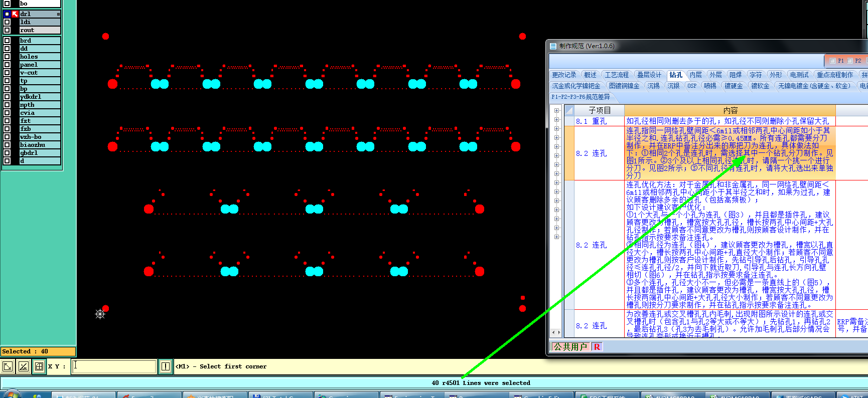Open the 工艺流程 tab
The height and width of the screenshot is (398, 868).
coord(617,75)
